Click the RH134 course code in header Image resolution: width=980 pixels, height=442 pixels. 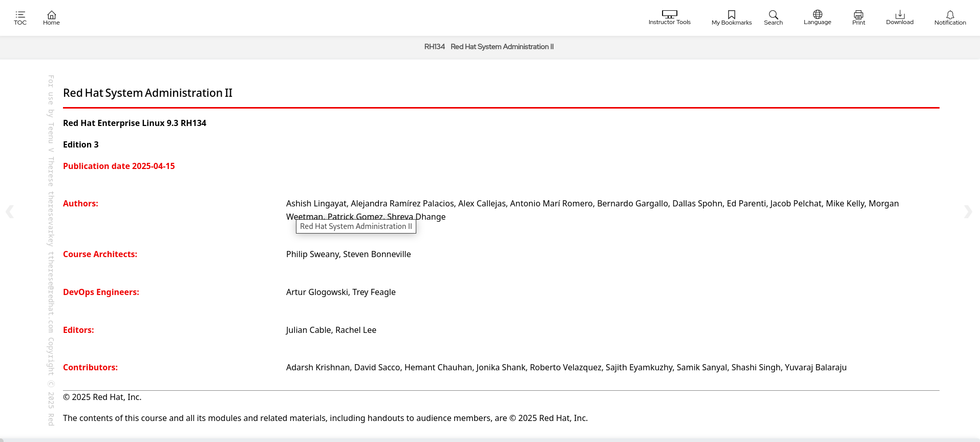pyautogui.click(x=434, y=47)
